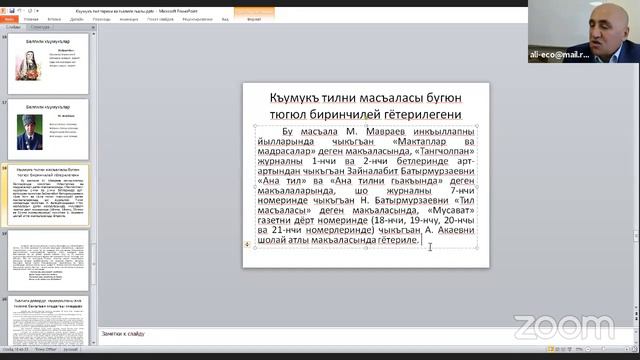Switch to the Дизайн ribbon tab
The image size is (640, 360).
(76, 19)
